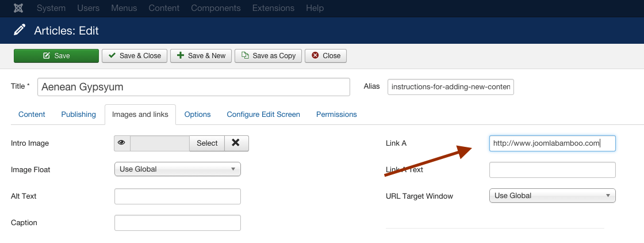Viewport: 644px width, 243px height.
Task: Open the Image Float dropdown
Action: [x=178, y=169]
